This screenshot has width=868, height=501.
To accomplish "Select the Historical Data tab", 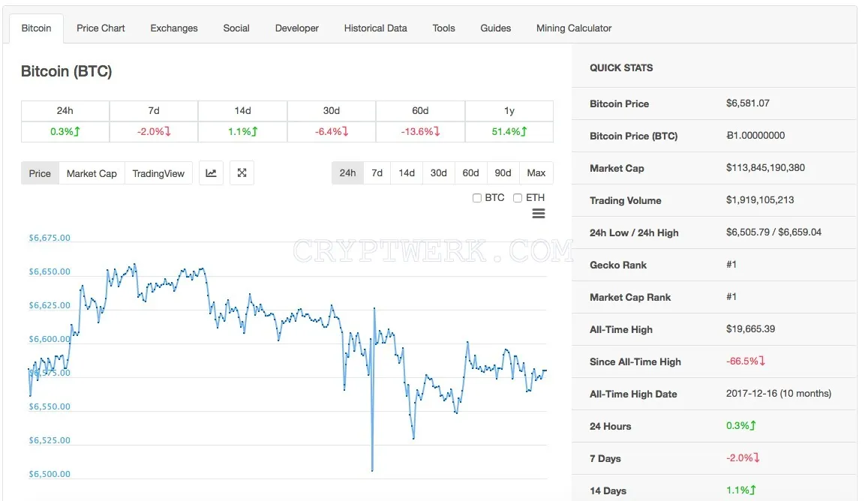I will (375, 28).
